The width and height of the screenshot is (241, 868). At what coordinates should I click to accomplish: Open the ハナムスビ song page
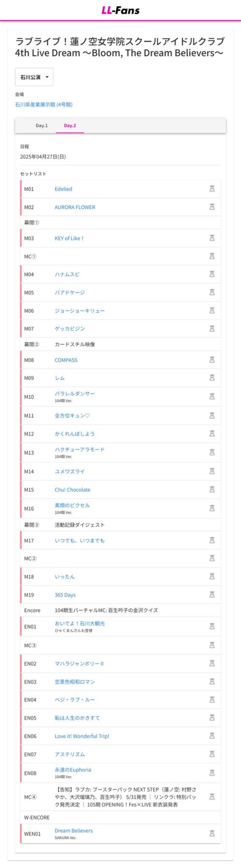67,274
